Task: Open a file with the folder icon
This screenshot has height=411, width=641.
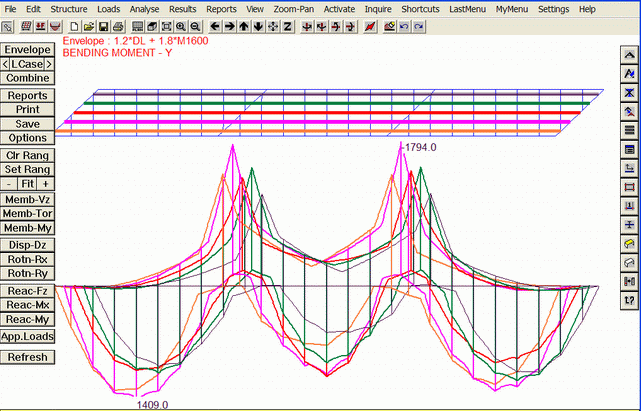Action: pos(89,27)
